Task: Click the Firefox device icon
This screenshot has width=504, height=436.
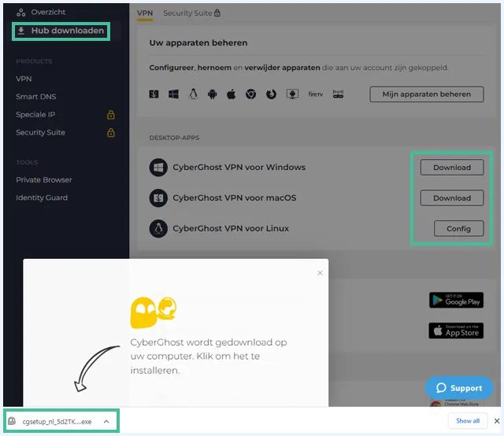Action: [x=271, y=94]
